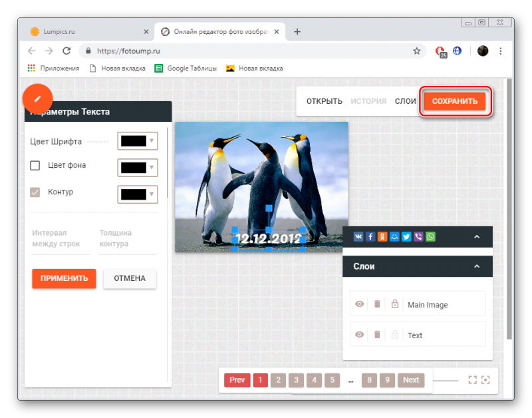532x418 pixels.
Task: Click the ПРИМЕНИТЬ button
Action: pos(64,278)
